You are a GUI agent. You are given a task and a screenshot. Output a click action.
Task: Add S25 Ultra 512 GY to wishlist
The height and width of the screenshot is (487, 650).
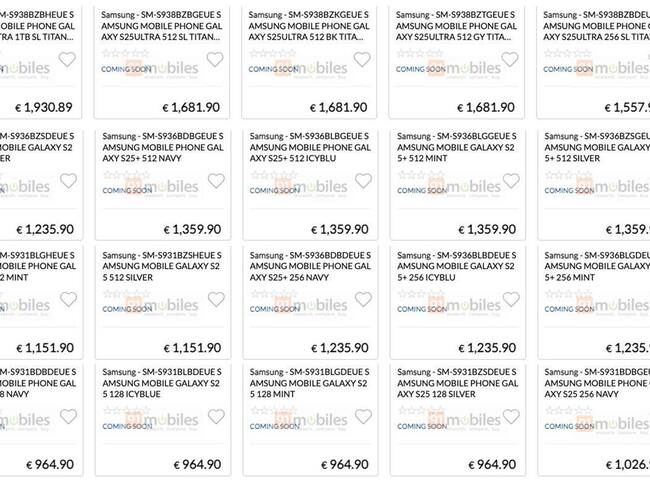coord(510,59)
